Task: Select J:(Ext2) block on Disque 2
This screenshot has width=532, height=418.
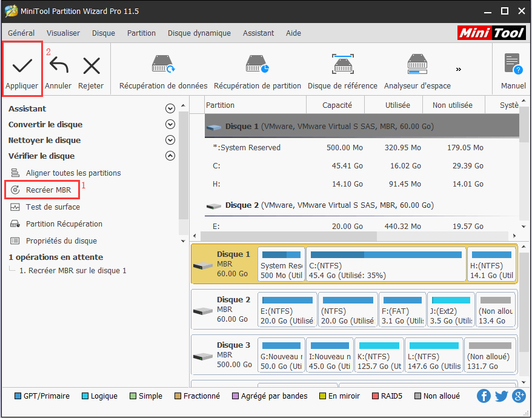Action: (x=451, y=309)
